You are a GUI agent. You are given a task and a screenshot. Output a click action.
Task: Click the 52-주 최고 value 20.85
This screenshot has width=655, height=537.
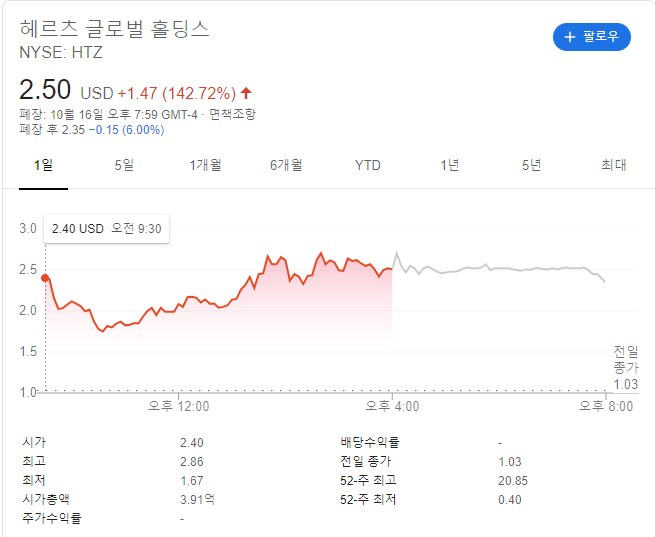(x=512, y=480)
